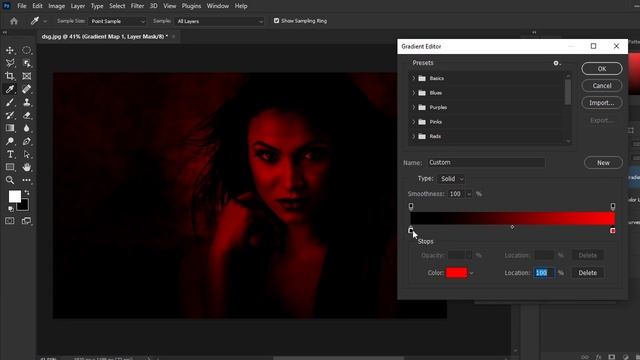Click Cancel in Gradient Editor
640x360 pixels.
[x=602, y=86]
